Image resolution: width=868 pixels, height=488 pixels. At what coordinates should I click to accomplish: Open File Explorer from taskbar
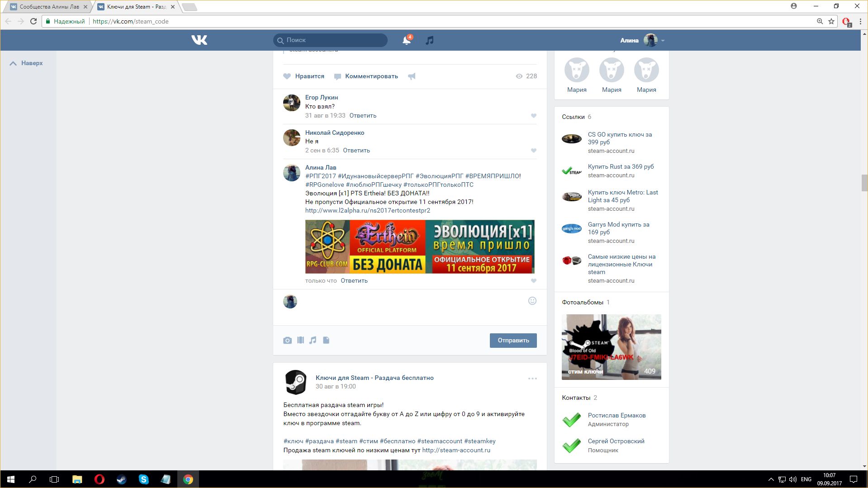(x=77, y=479)
